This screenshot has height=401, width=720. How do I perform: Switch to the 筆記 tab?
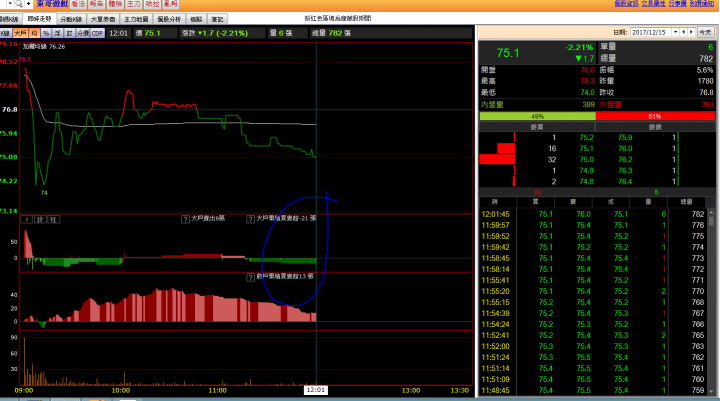(x=217, y=19)
